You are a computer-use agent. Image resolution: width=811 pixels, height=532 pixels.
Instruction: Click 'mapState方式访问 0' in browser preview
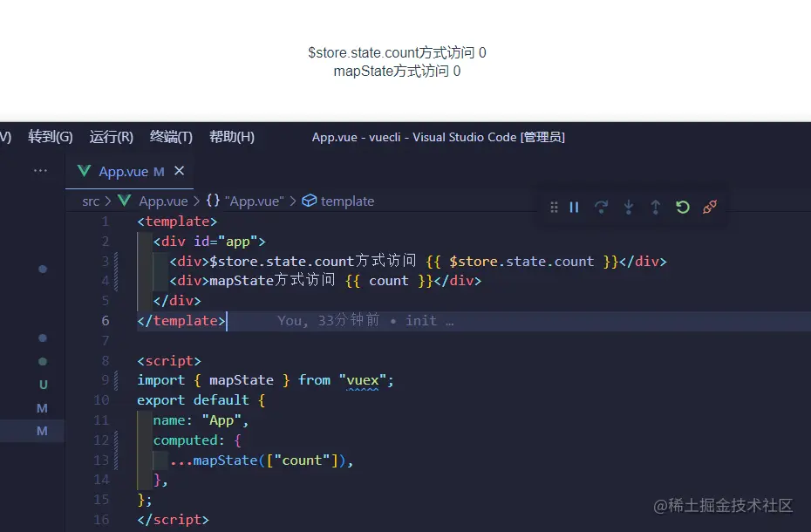pyautogui.click(x=397, y=71)
